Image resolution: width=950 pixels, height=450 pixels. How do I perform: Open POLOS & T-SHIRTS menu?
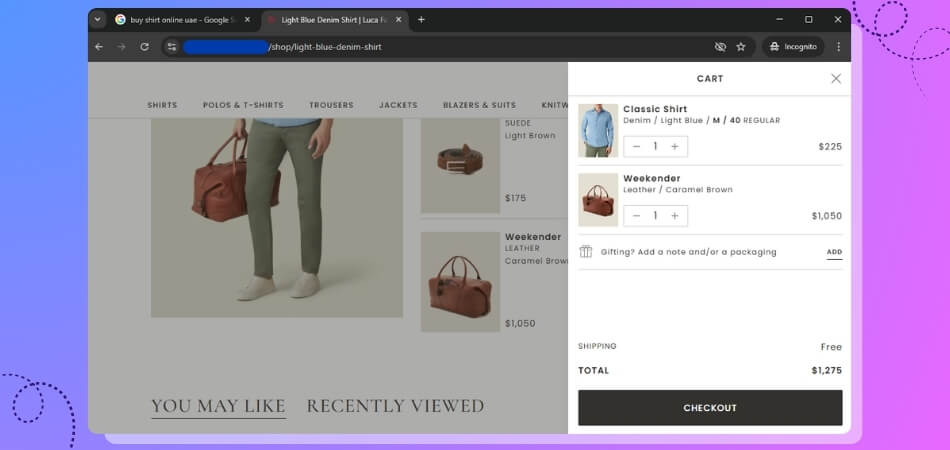(243, 105)
